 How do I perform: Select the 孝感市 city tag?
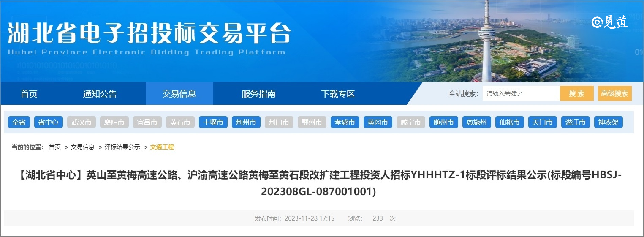pyautogui.click(x=345, y=123)
